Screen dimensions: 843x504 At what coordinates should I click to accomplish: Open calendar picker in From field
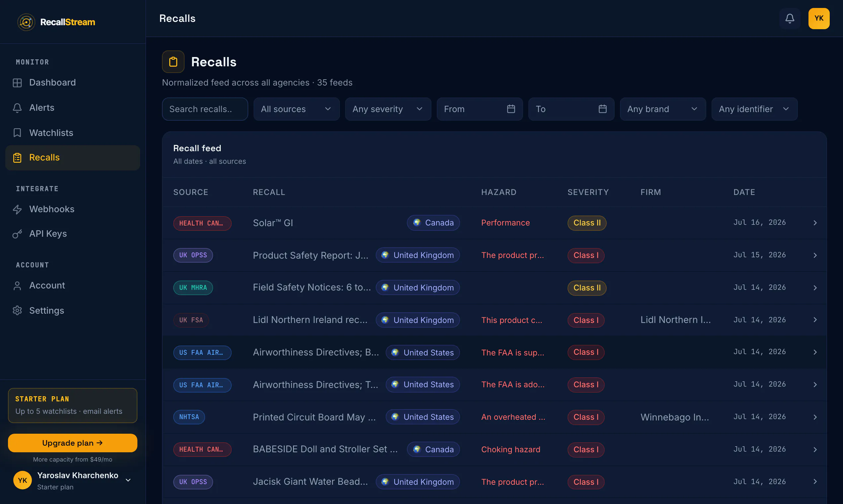511,109
